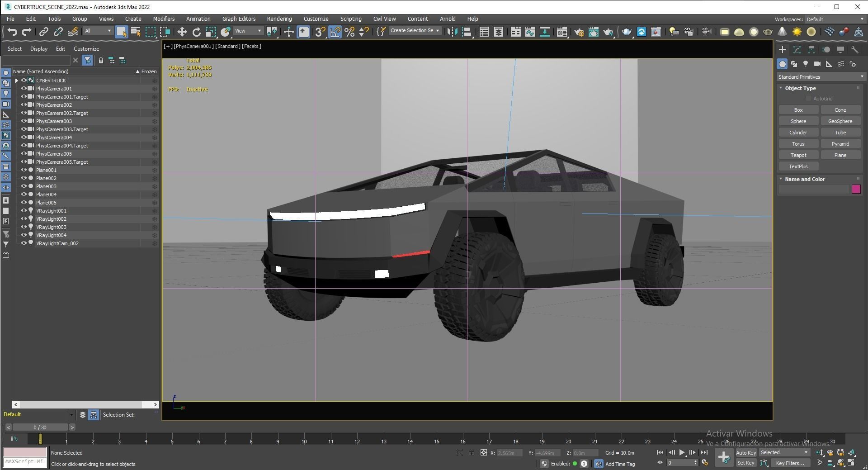Open the selection filter All dropdown
The height and width of the screenshot is (470, 868).
click(x=98, y=31)
